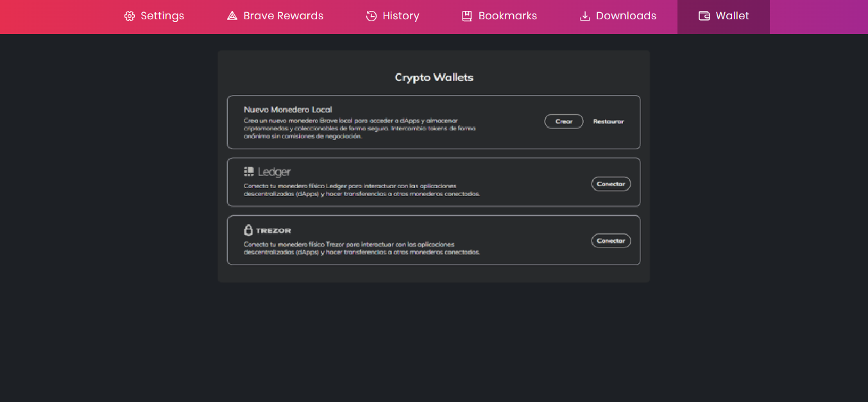Click the Ledger logo
The height and width of the screenshot is (402, 868).
(x=268, y=172)
